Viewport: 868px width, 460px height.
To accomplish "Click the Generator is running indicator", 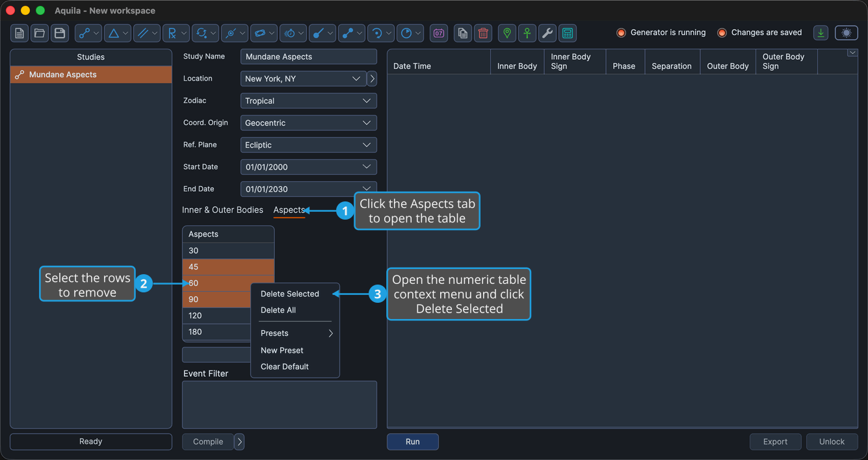I will pyautogui.click(x=661, y=32).
